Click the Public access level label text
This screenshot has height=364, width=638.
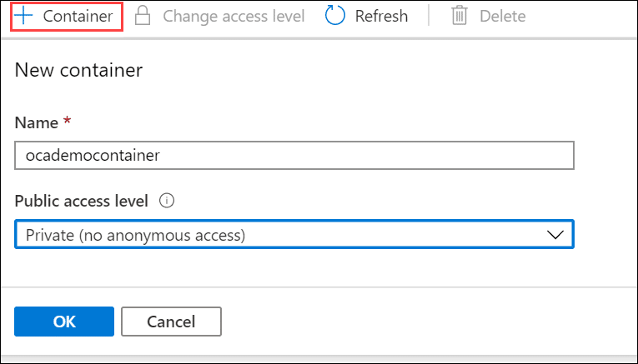point(82,201)
